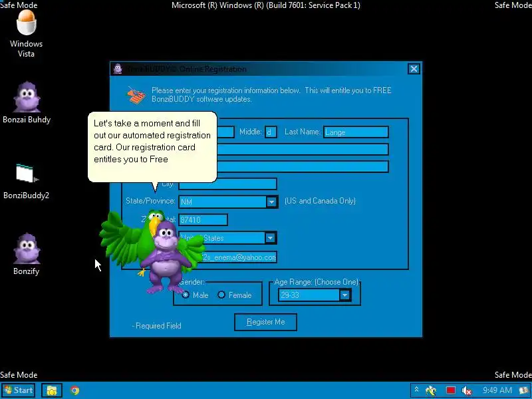Viewport: 532px width, 399px height.
Task: Click the '- Required Field' note
Action: pyautogui.click(x=157, y=326)
